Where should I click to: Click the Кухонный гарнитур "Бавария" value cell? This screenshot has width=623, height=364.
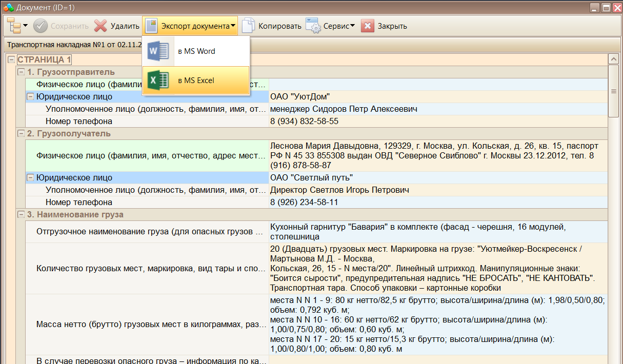pos(438,232)
